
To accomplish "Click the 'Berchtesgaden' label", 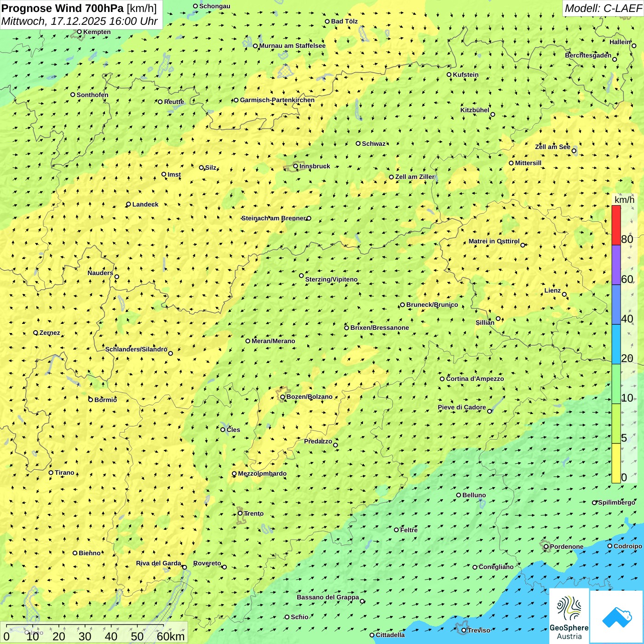I will tap(588, 55).
